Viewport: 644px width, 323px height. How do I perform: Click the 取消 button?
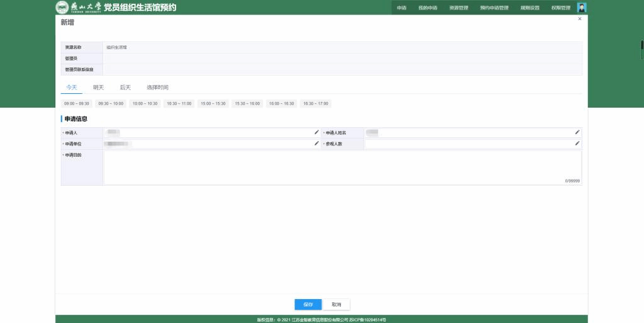pyautogui.click(x=336, y=305)
